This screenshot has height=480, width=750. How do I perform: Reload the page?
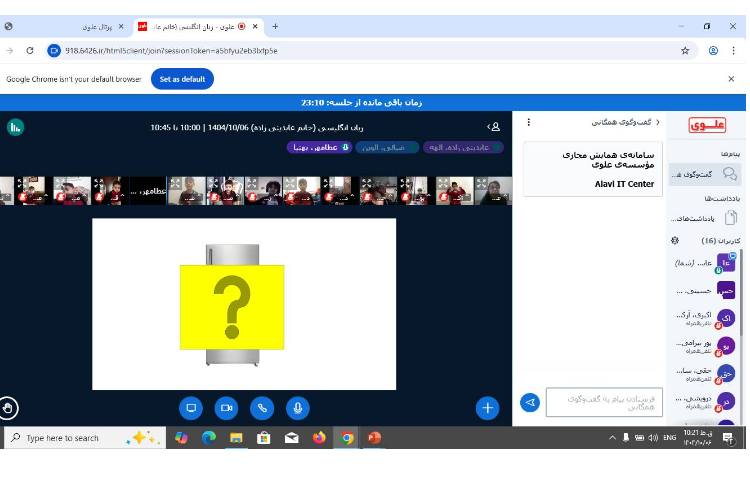tap(30, 50)
